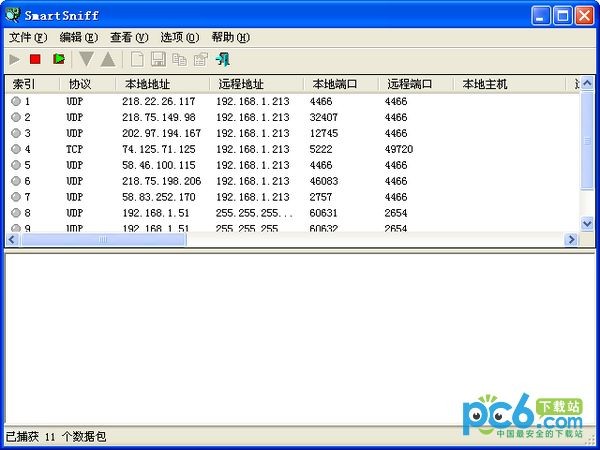Viewport: 600px width, 450px height.
Task: Select the gray status circle of row 8
Action: (16, 213)
